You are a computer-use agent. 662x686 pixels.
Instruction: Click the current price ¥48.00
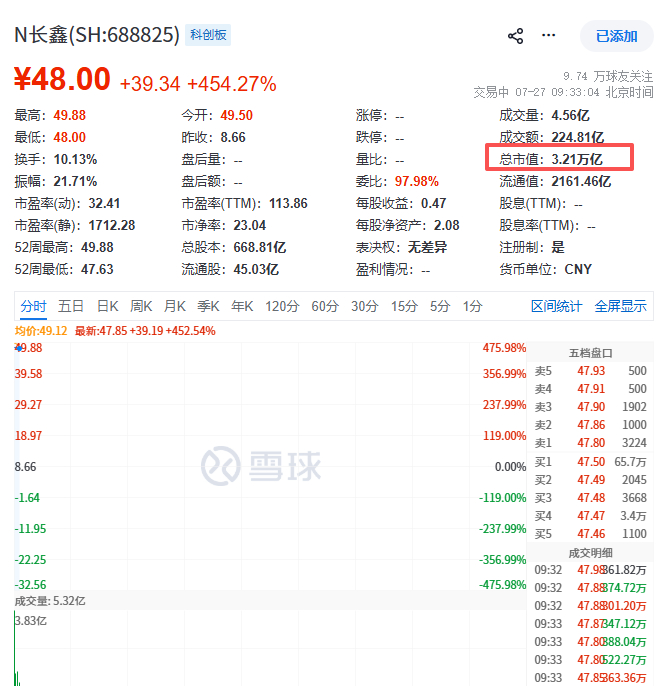pyautogui.click(x=62, y=79)
